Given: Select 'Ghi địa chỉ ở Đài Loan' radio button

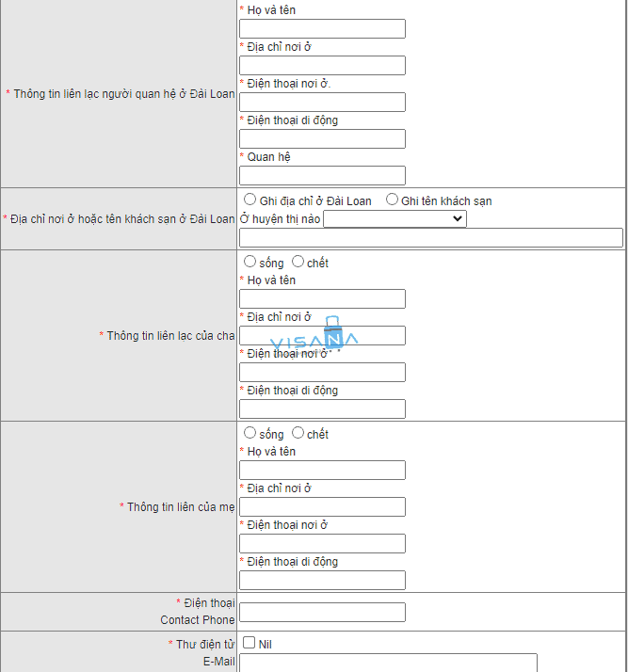Looking at the screenshot, I should (250, 200).
